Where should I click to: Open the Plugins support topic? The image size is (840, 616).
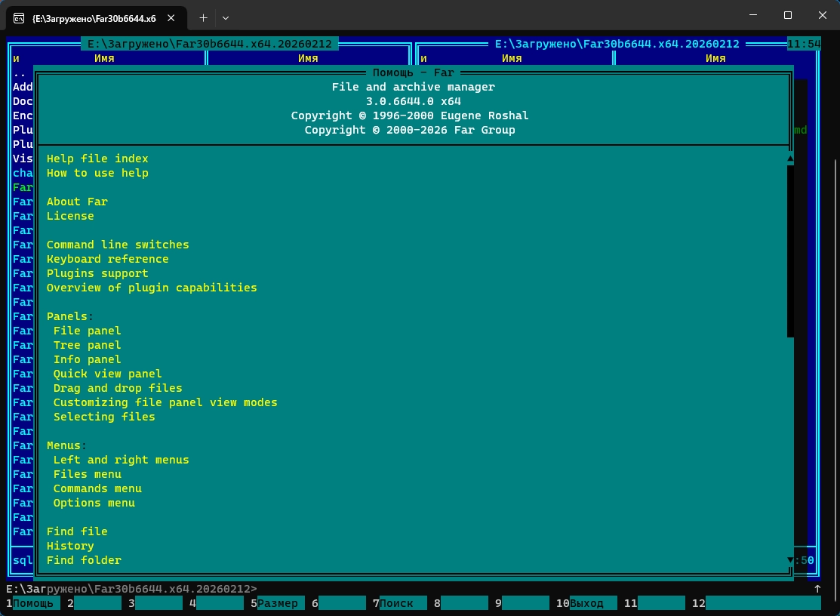click(97, 274)
